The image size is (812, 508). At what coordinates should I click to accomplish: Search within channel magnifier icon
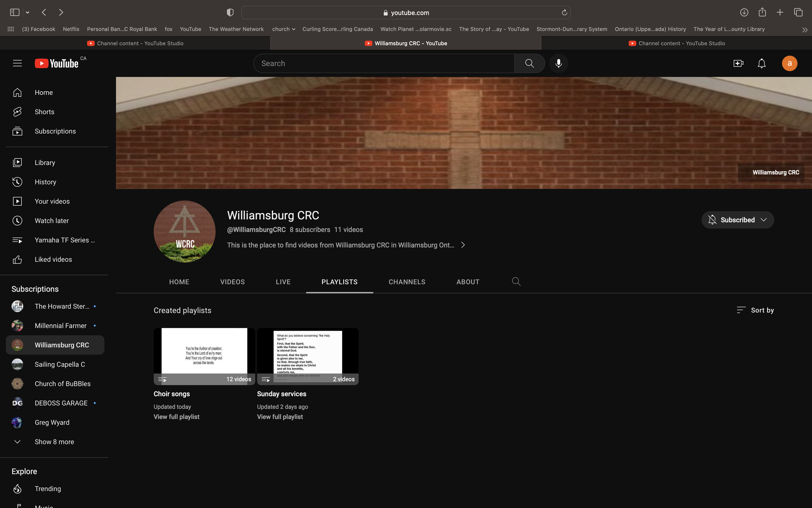(x=516, y=282)
